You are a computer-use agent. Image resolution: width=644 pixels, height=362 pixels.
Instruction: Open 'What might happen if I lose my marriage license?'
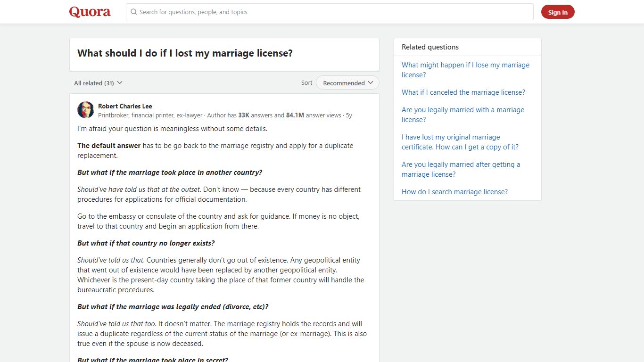[465, 70]
